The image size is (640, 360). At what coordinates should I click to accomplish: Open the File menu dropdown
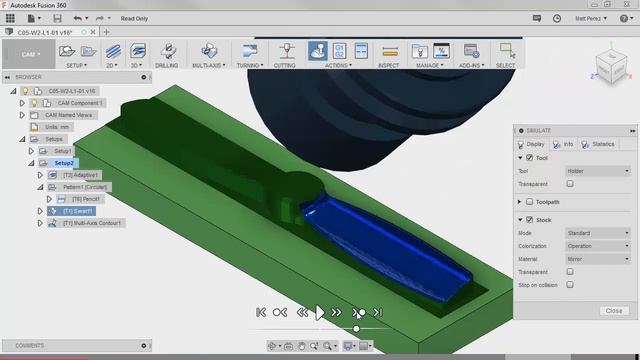(34, 18)
